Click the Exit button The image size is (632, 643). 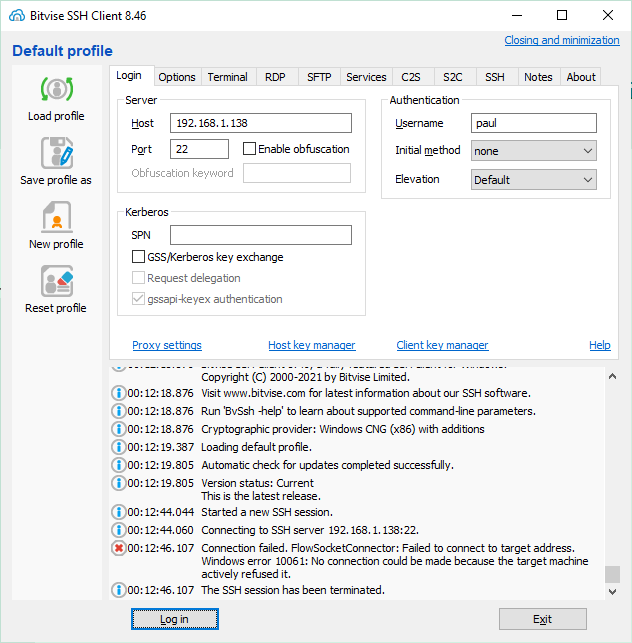[x=543, y=619]
